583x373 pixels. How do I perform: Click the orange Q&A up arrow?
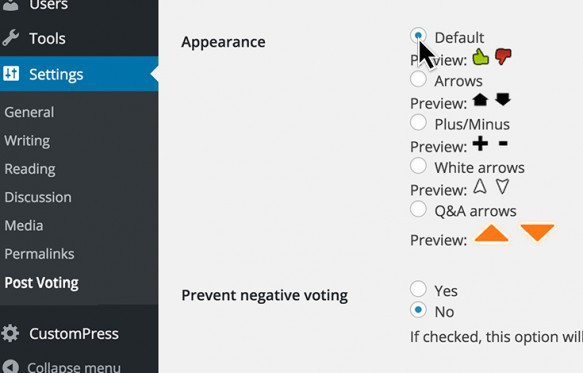pos(491,234)
